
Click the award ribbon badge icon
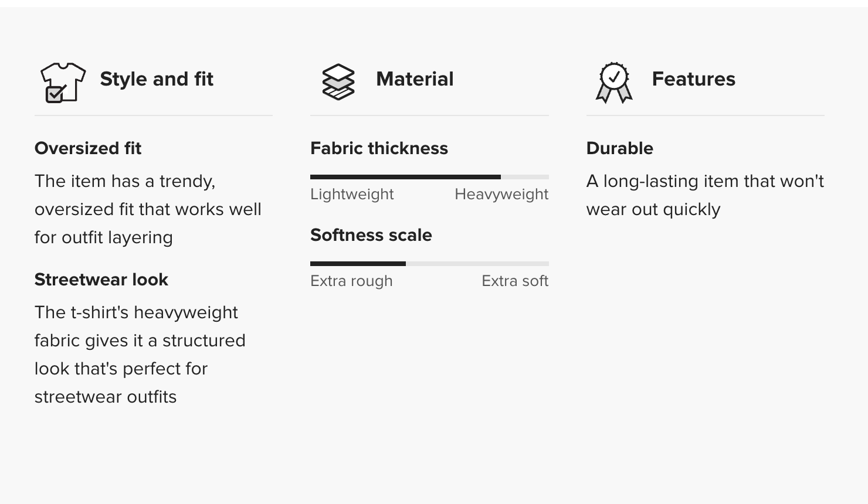point(614,82)
